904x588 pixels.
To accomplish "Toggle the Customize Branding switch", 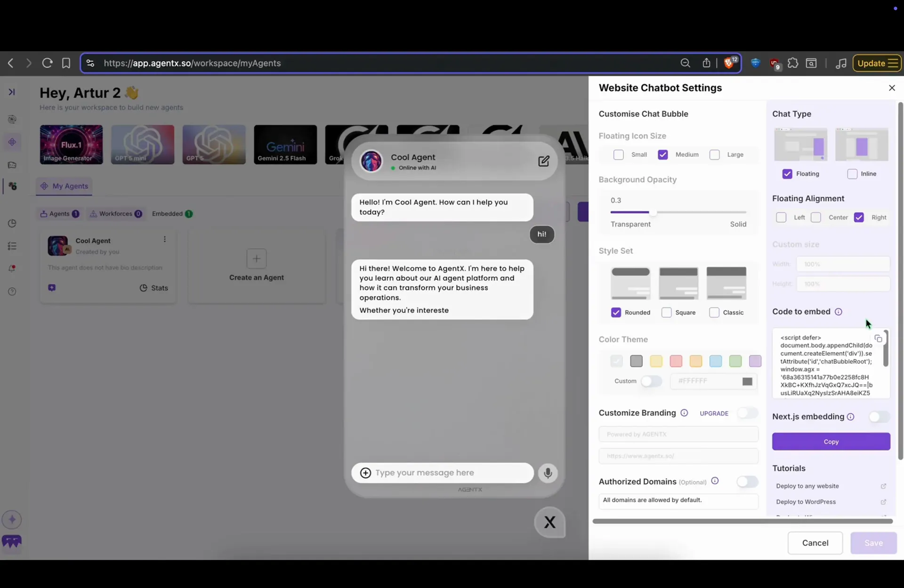I will point(747,413).
